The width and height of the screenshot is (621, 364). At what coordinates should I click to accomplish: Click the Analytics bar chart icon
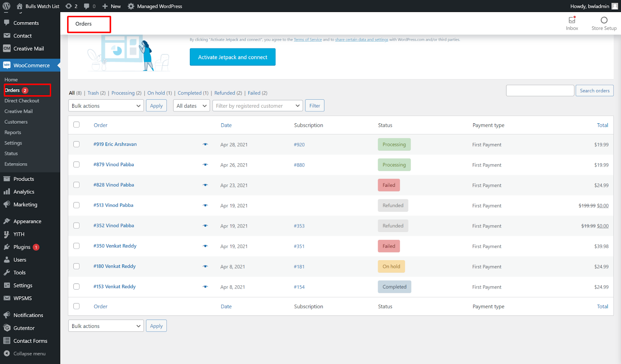(7, 191)
